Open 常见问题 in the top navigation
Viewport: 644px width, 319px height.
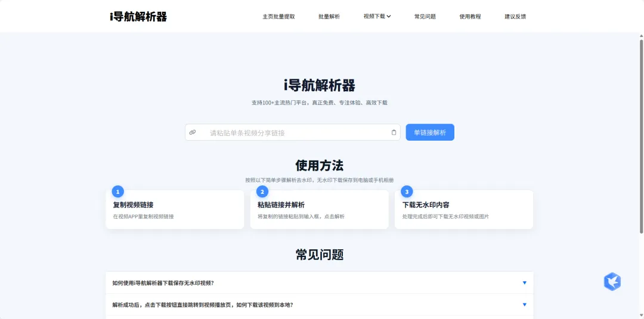click(425, 17)
